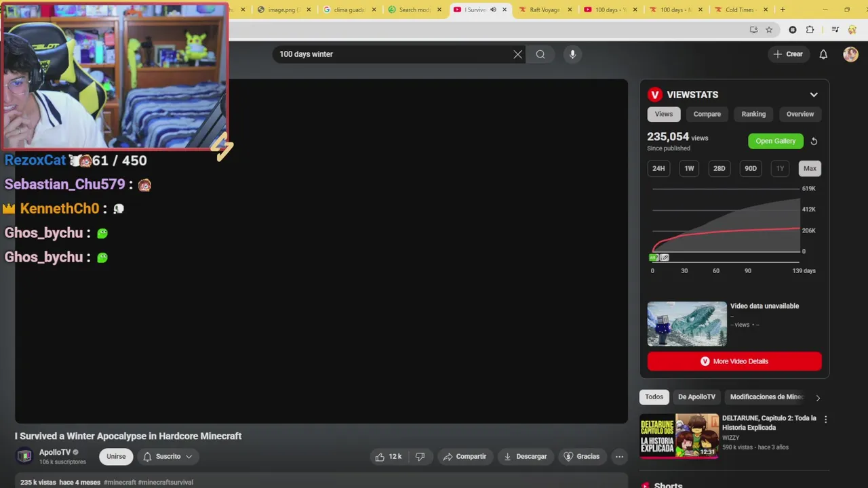Click the magnifying glass search button
Screen dimensions: 868x488
[x=540, y=54]
